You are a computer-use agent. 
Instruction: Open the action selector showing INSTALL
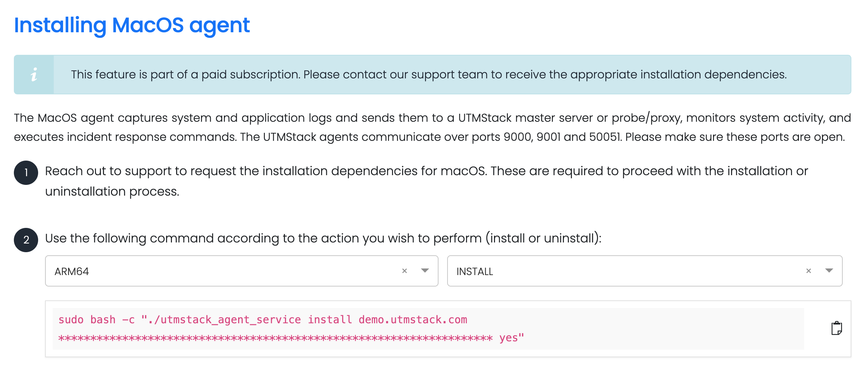coord(644,271)
